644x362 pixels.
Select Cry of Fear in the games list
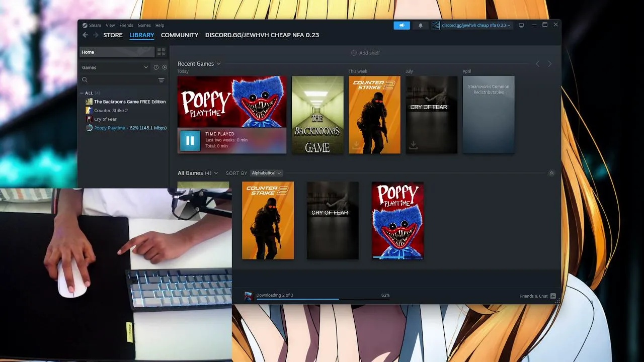[x=106, y=119]
